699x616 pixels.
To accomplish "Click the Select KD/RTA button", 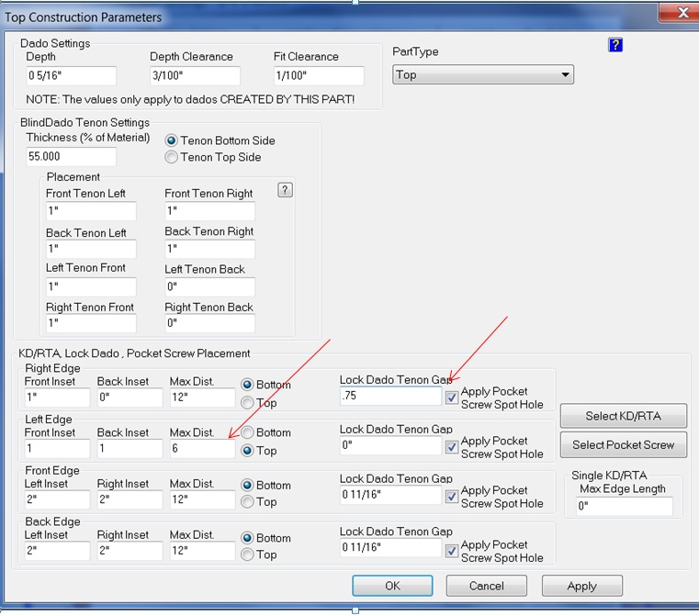I will (x=623, y=416).
